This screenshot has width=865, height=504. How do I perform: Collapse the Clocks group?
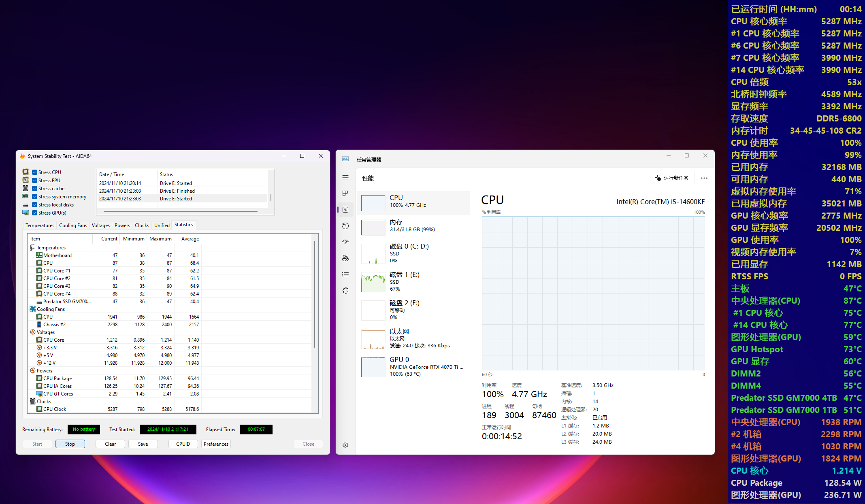(32, 402)
